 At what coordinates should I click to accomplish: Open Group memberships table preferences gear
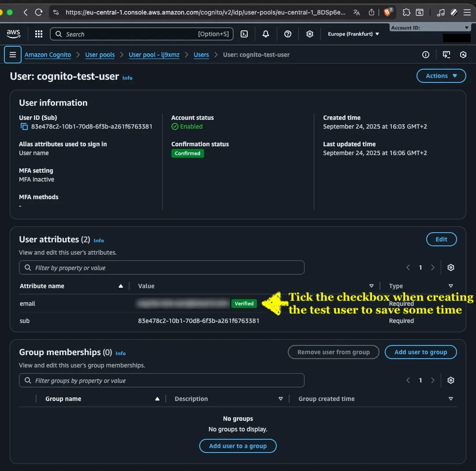[450, 380]
